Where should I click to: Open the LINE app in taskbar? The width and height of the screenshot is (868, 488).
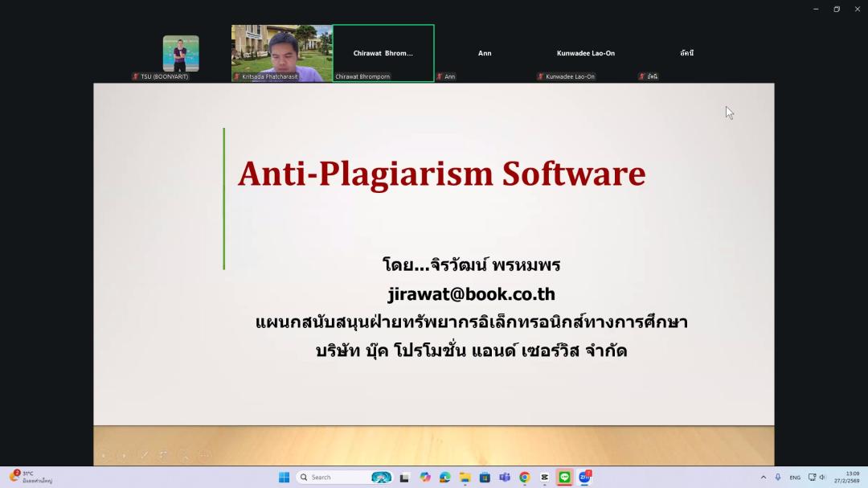tap(564, 477)
